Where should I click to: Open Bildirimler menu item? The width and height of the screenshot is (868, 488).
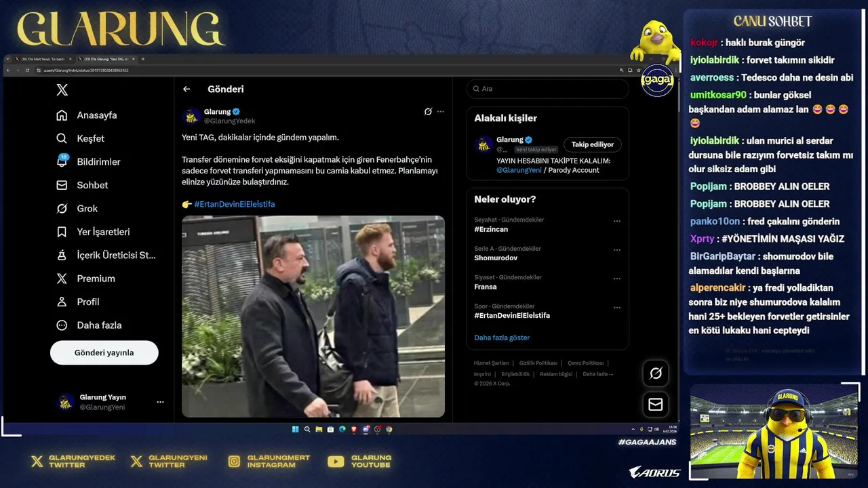pyautogui.click(x=88, y=161)
